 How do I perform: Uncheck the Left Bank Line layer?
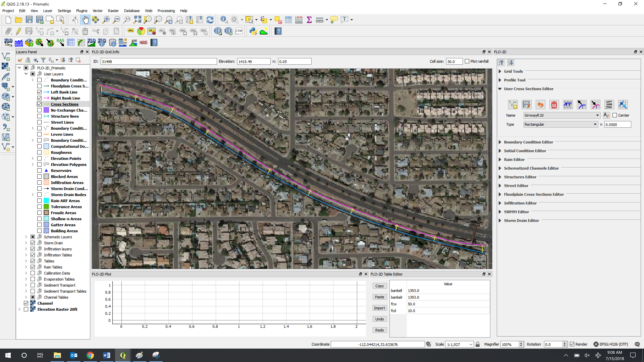[x=40, y=92]
